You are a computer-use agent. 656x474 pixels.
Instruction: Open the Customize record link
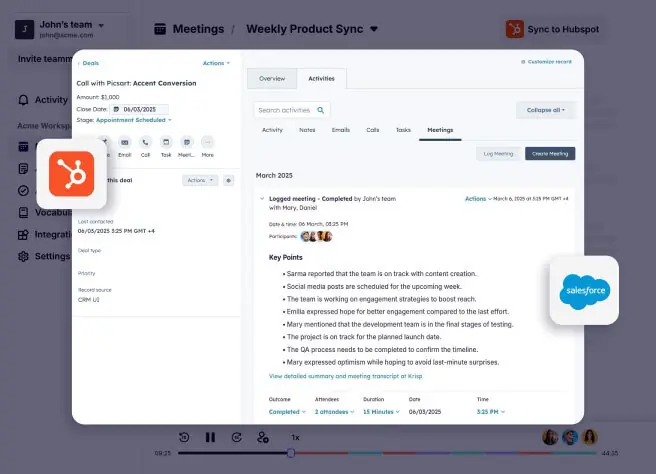[x=546, y=62]
